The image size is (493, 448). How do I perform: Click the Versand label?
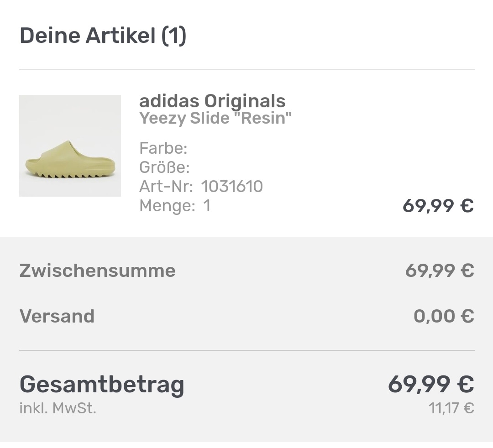click(57, 316)
